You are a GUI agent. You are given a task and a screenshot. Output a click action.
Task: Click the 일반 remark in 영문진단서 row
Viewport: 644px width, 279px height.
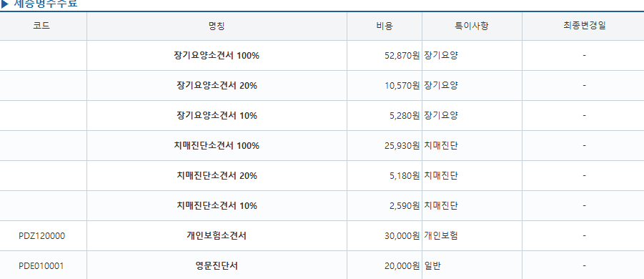[x=432, y=266]
